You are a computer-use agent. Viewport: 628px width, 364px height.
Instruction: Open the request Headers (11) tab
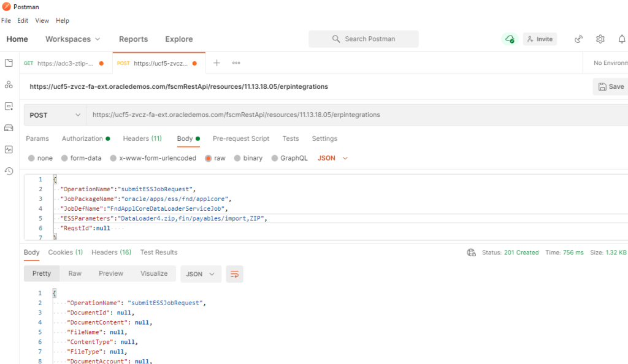click(142, 138)
